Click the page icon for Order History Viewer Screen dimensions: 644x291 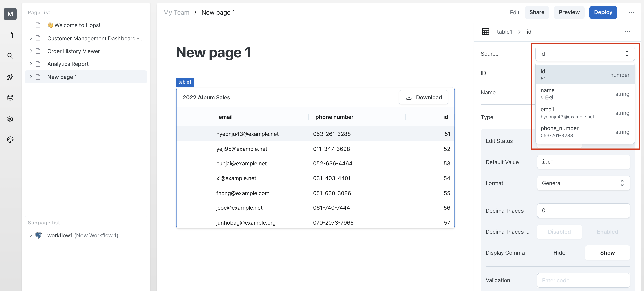38,51
